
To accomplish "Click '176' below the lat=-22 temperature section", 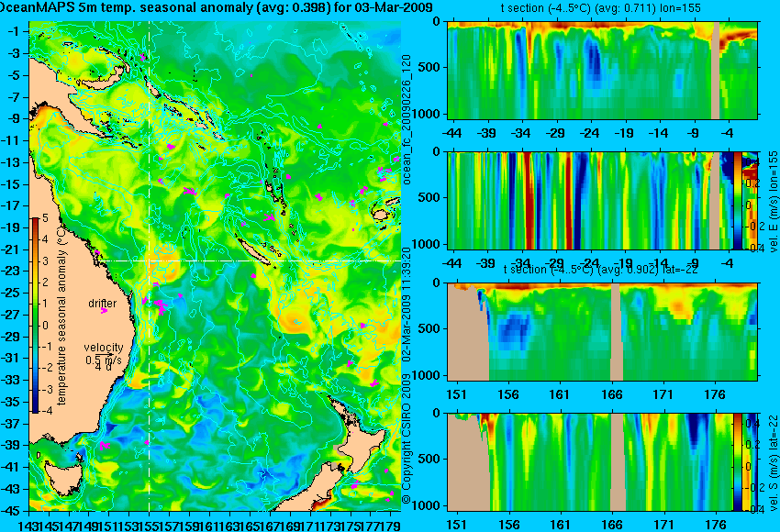I will tap(716, 394).
